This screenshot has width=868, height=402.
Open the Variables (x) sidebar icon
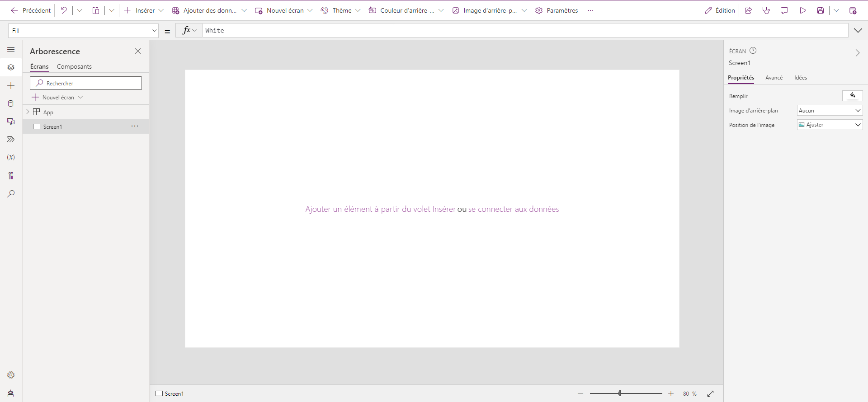click(11, 157)
